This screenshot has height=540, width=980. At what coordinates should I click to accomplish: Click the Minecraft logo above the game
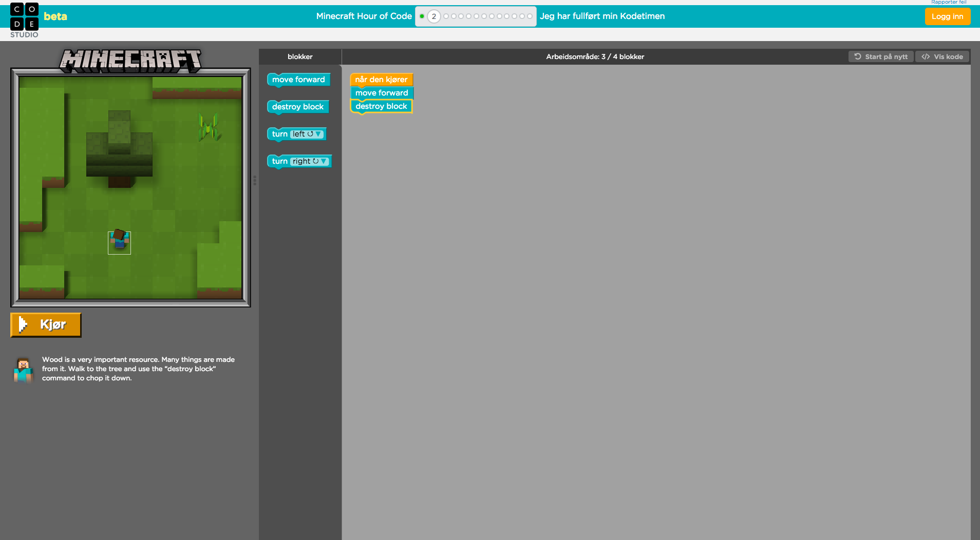pyautogui.click(x=131, y=60)
